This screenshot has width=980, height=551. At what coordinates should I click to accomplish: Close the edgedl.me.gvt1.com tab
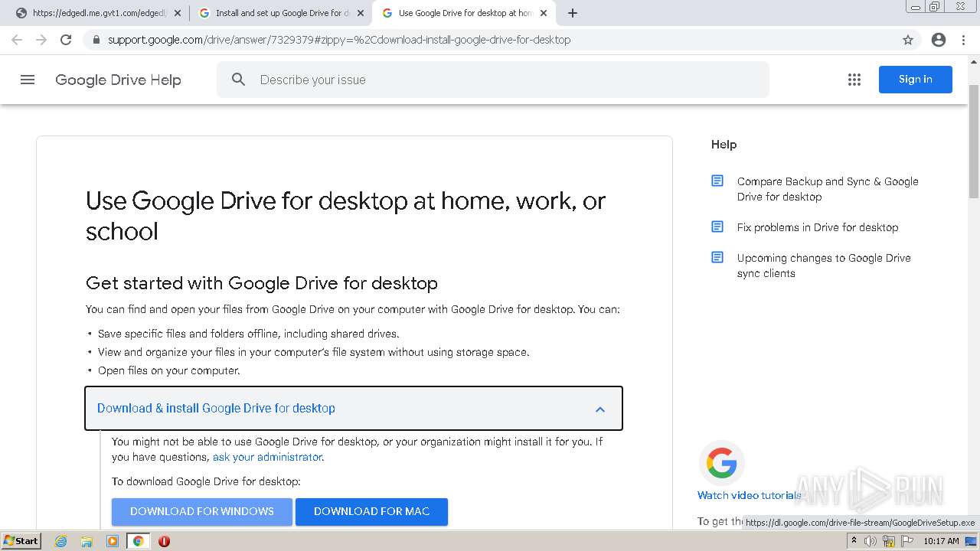coord(177,13)
